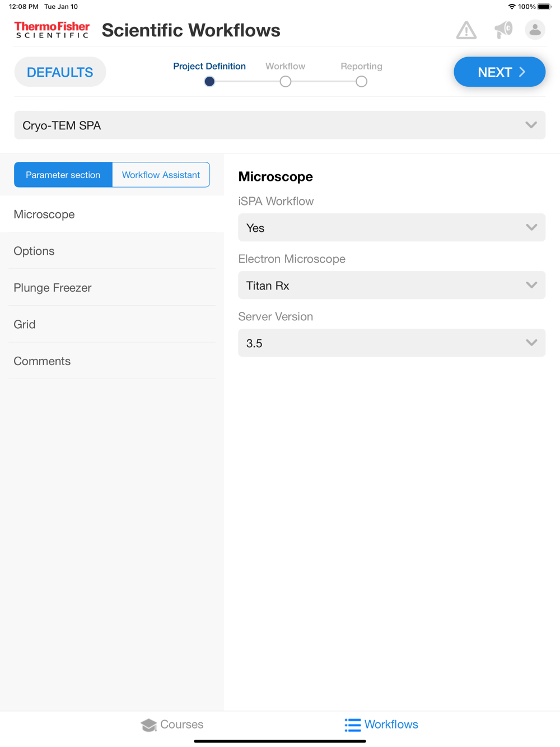Open the iSPA Workflow dropdown showing Yes
Screen dimensions: 560x747
point(392,227)
